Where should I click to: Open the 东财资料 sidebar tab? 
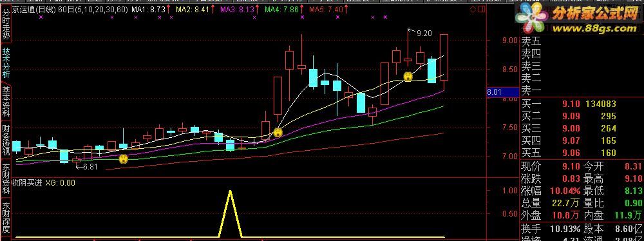[x=6, y=179]
